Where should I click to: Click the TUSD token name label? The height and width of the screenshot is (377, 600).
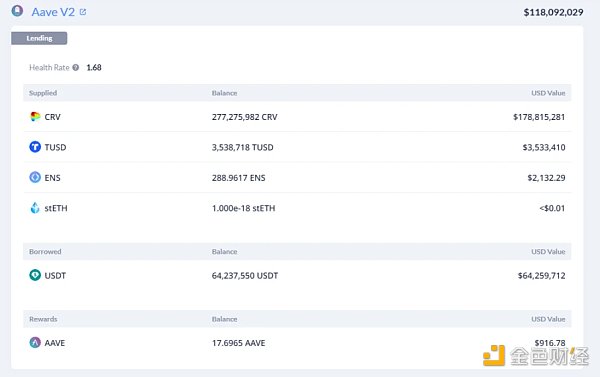[55, 147]
